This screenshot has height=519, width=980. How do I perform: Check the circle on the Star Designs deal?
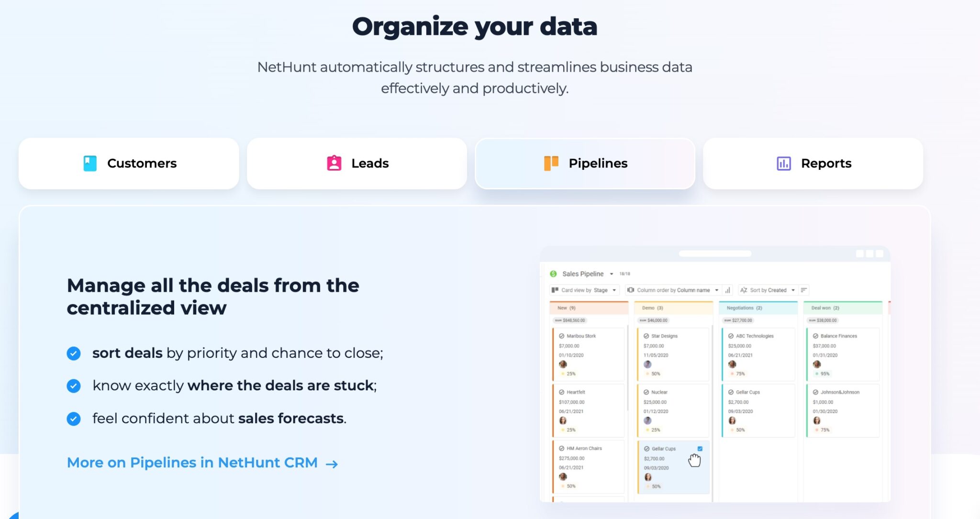tap(646, 336)
